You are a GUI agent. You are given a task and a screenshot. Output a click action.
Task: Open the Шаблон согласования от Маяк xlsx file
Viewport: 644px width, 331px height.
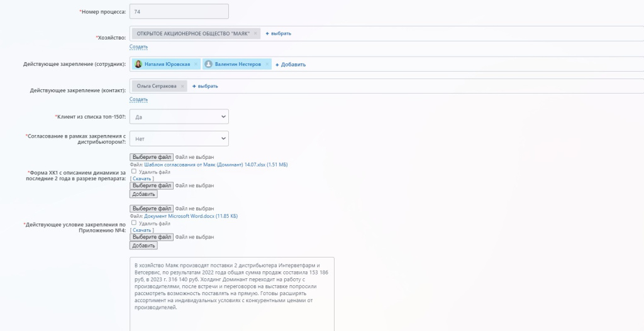click(206, 165)
